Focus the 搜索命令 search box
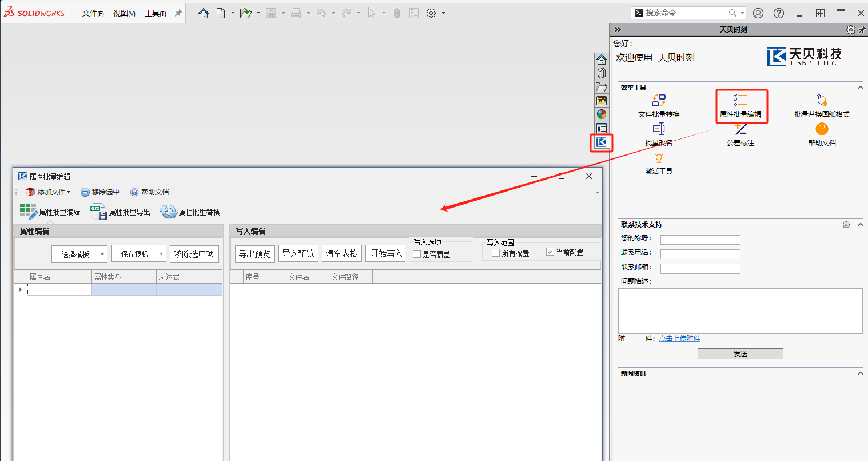Screen dimensions: 868x461 point(688,13)
